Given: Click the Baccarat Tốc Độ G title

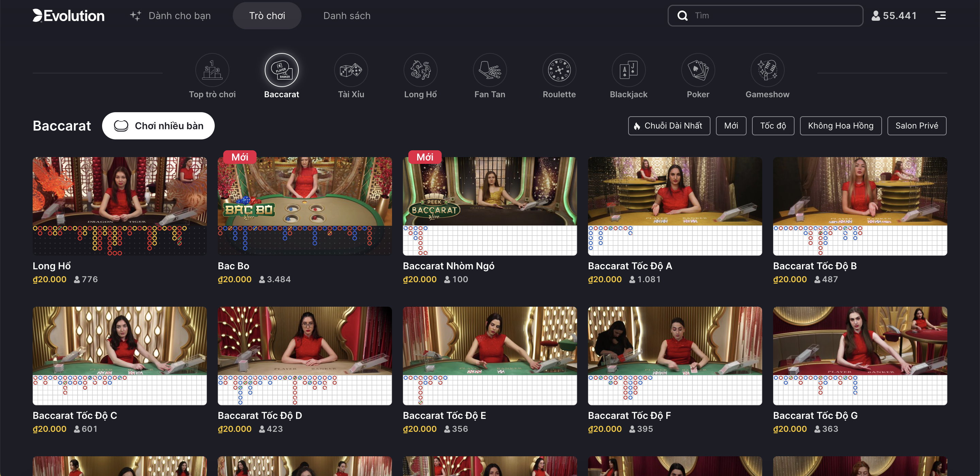Looking at the screenshot, I should pos(815,415).
